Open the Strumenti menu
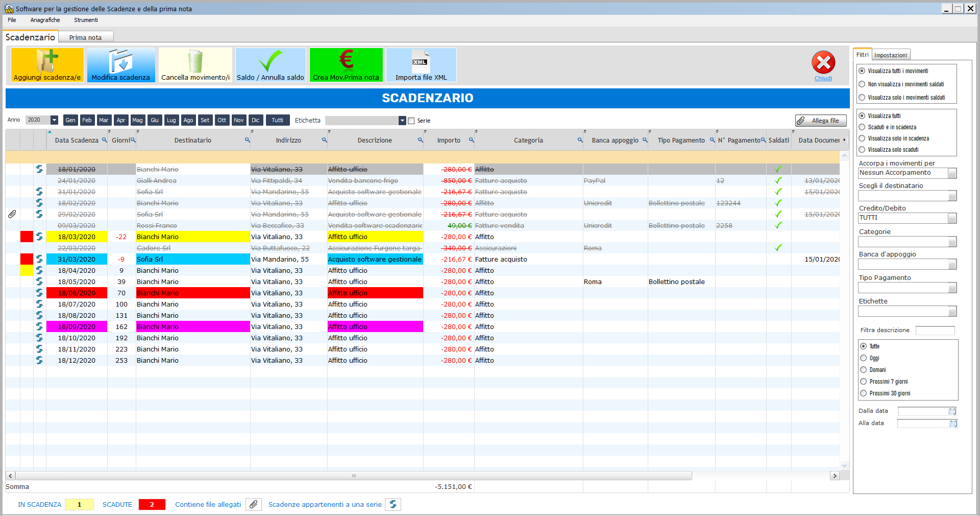This screenshot has height=516, width=980. [86, 20]
